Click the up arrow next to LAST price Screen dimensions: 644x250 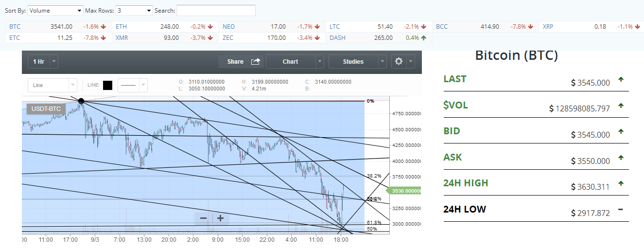click(621, 79)
